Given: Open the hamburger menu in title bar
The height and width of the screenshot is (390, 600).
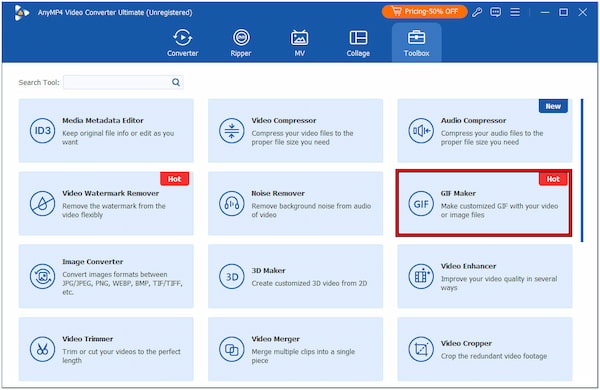Looking at the screenshot, I should pyautogui.click(x=515, y=12).
